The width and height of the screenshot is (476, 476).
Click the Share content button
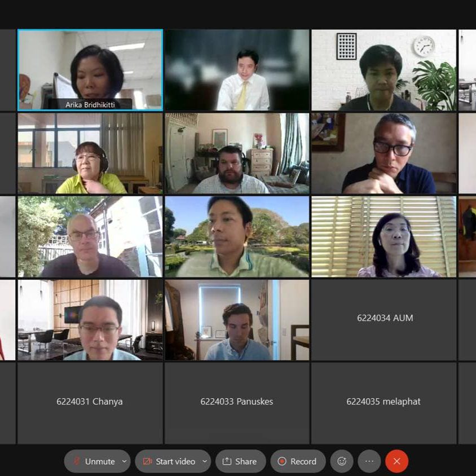coord(240,461)
